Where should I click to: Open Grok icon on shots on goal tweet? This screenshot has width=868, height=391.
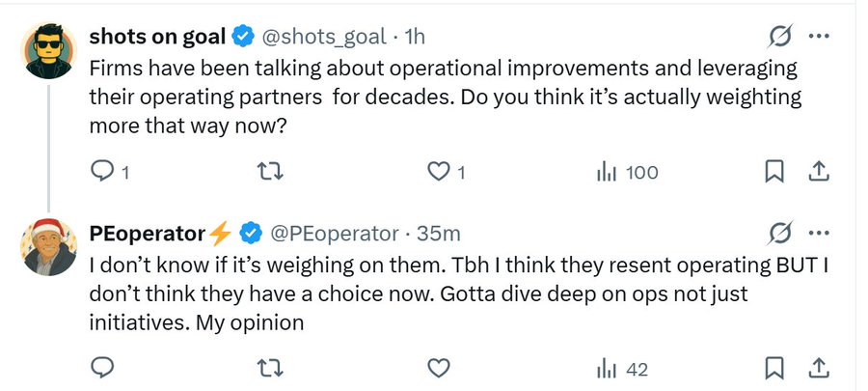(779, 37)
